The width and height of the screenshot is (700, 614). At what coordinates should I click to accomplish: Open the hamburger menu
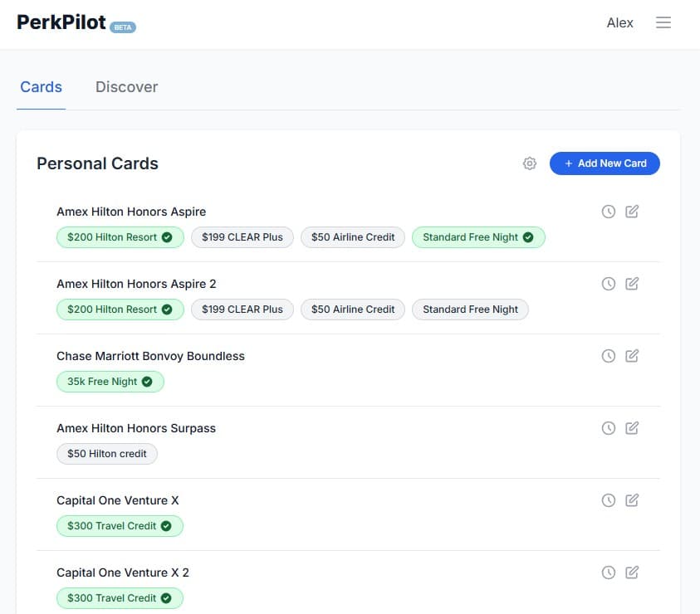pos(663,22)
